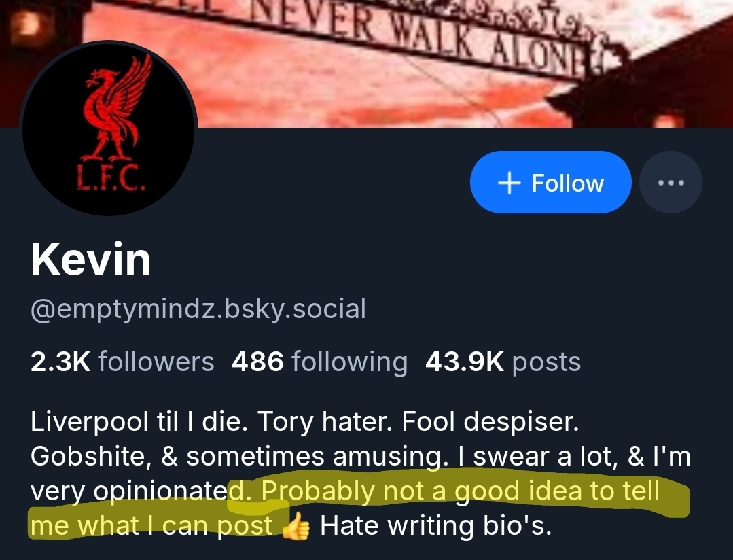The width and height of the screenshot is (733, 560).
Task: Click the "Fool despiser" phrase in bio
Action: tap(490, 422)
